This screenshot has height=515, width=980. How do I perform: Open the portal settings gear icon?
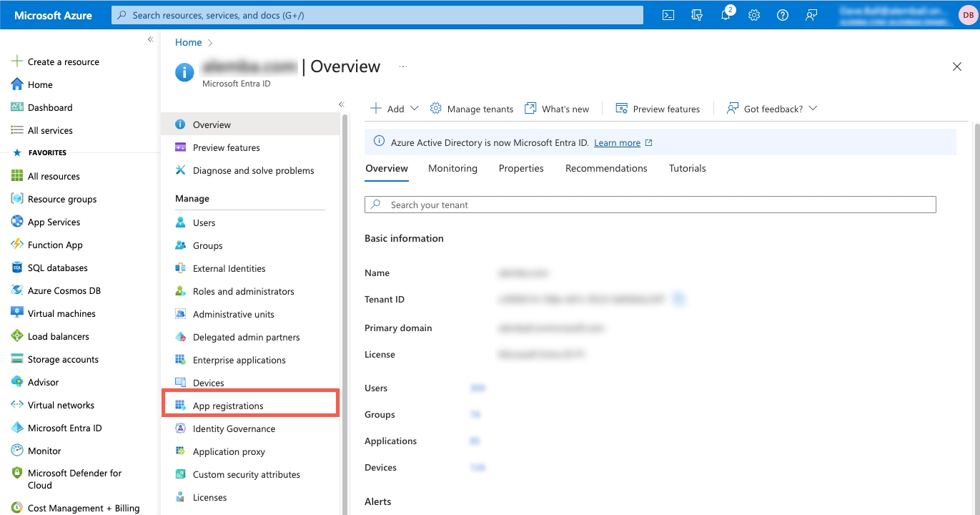753,15
